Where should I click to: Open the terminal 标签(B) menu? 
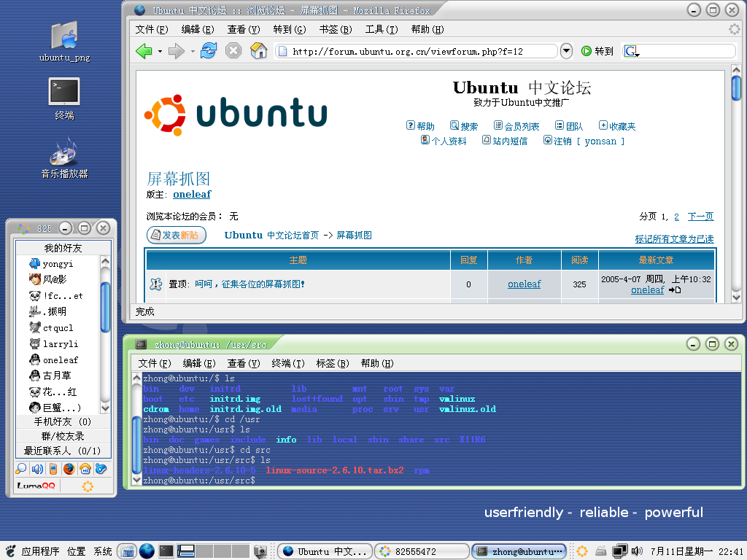click(333, 363)
